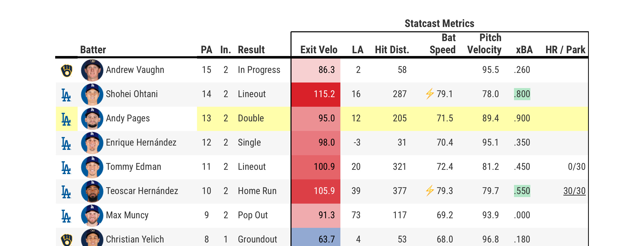Click the Enrique Hernández player name
This screenshot has width=644, height=246.
tap(141, 143)
